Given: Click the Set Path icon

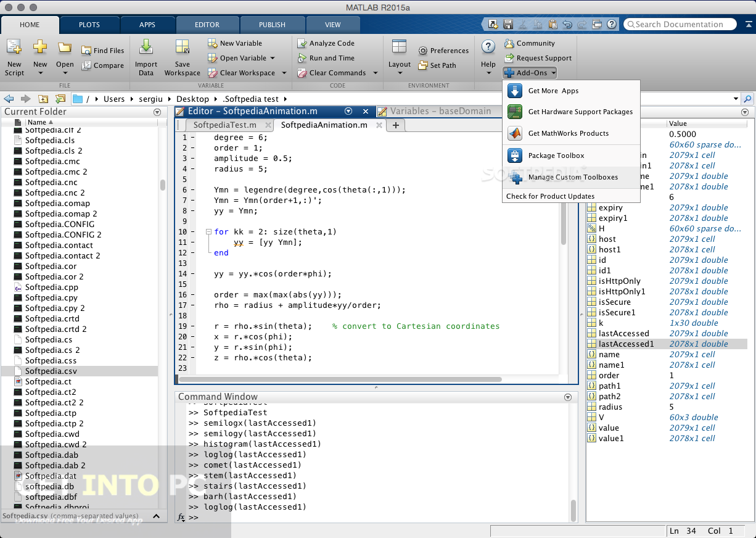Looking at the screenshot, I should coord(423,65).
